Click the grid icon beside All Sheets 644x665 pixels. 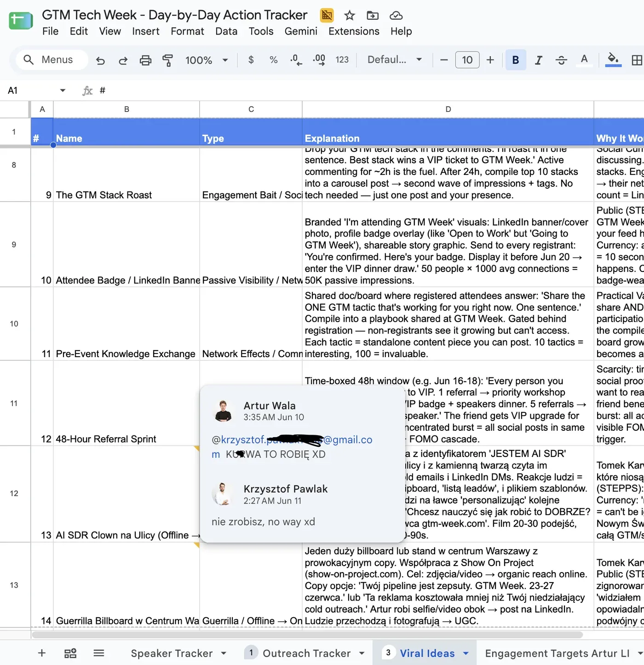[x=70, y=653]
